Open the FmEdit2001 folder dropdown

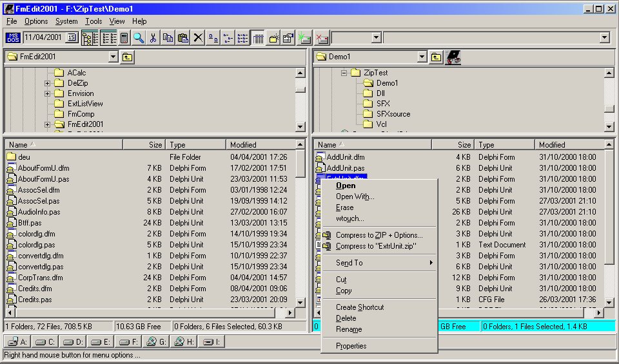[113, 57]
